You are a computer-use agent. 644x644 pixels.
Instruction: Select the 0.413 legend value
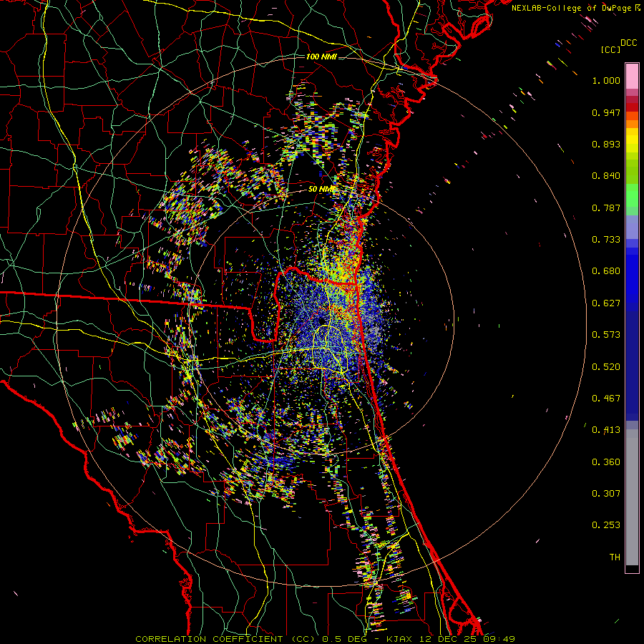tap(606, 430)
